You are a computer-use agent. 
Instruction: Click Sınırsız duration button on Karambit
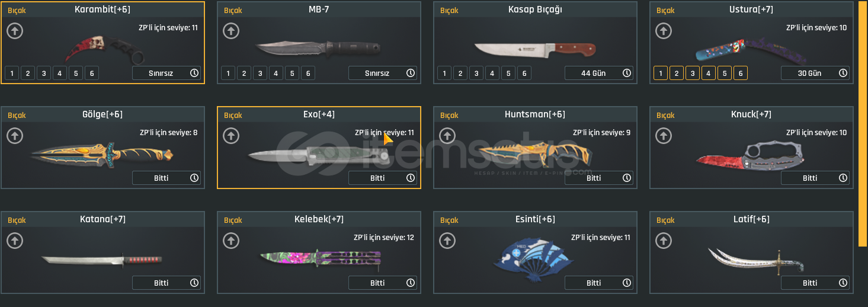pos(166,73)
